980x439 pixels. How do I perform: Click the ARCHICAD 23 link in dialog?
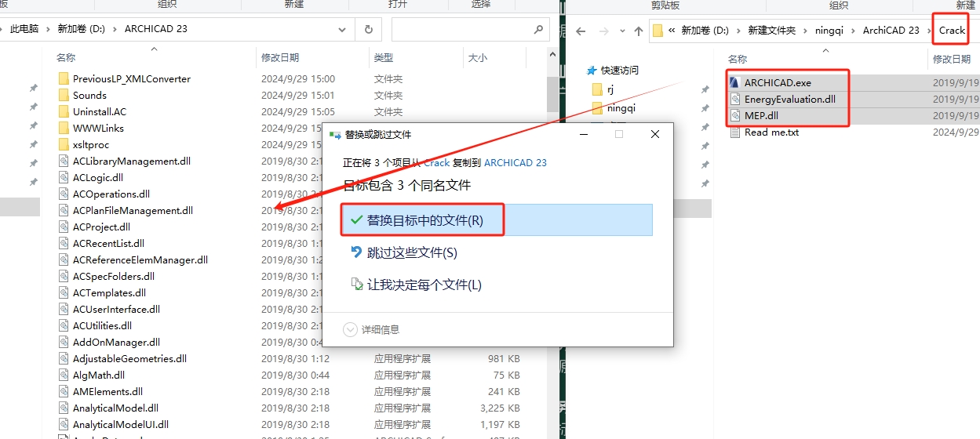515,162
